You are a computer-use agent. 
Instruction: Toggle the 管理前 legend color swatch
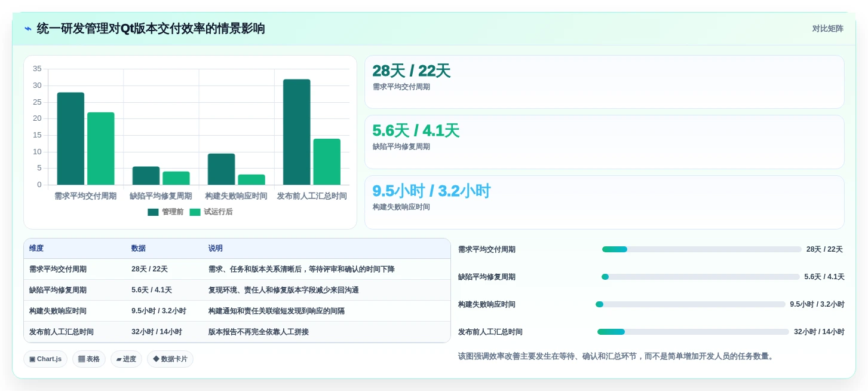[x=153, y=212]
